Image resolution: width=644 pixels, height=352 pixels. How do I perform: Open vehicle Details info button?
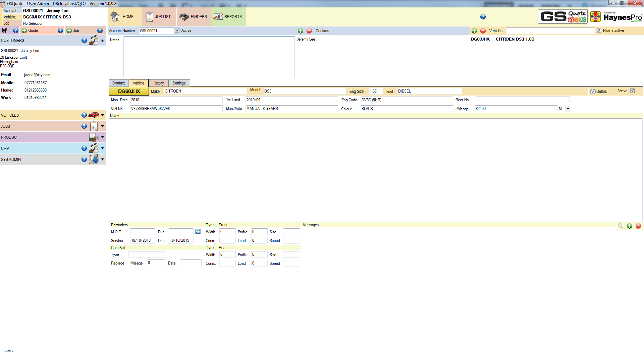coord(599,92)
